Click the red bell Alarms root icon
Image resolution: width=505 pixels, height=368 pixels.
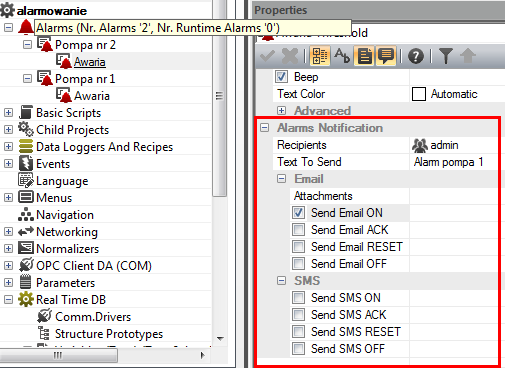[x=26, y=27]
